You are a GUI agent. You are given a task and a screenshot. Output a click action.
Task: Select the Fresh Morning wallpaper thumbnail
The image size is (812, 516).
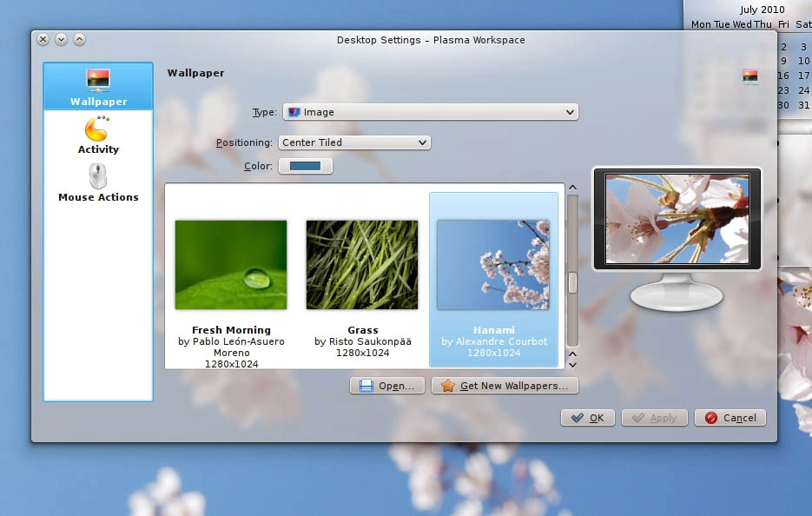click(x=231, y=265)
